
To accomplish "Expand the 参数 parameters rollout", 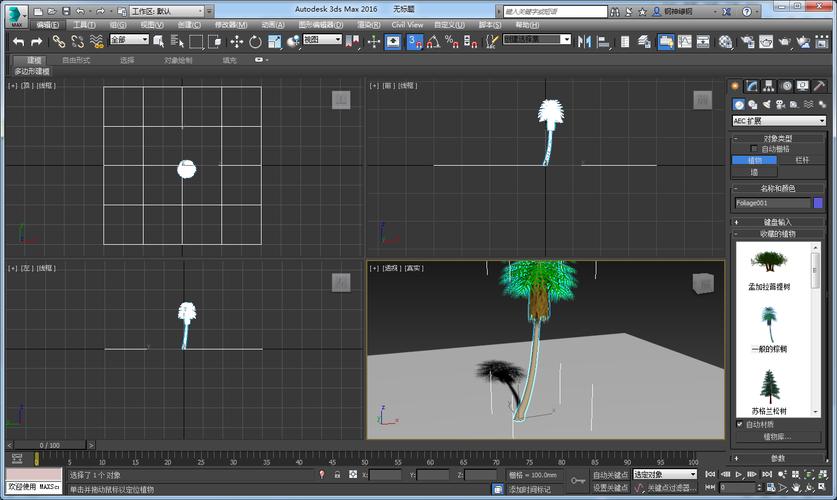I will click(x=778, y=458).
